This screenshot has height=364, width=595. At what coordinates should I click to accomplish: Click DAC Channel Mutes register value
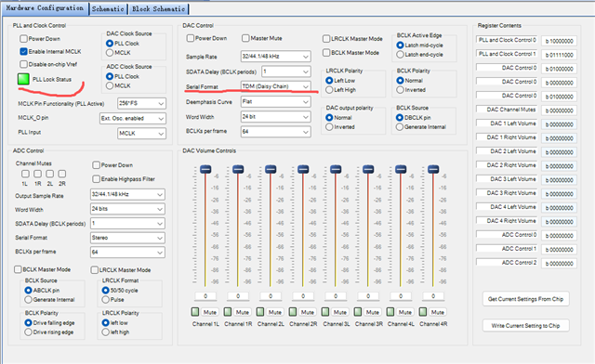tap(559, 110)
